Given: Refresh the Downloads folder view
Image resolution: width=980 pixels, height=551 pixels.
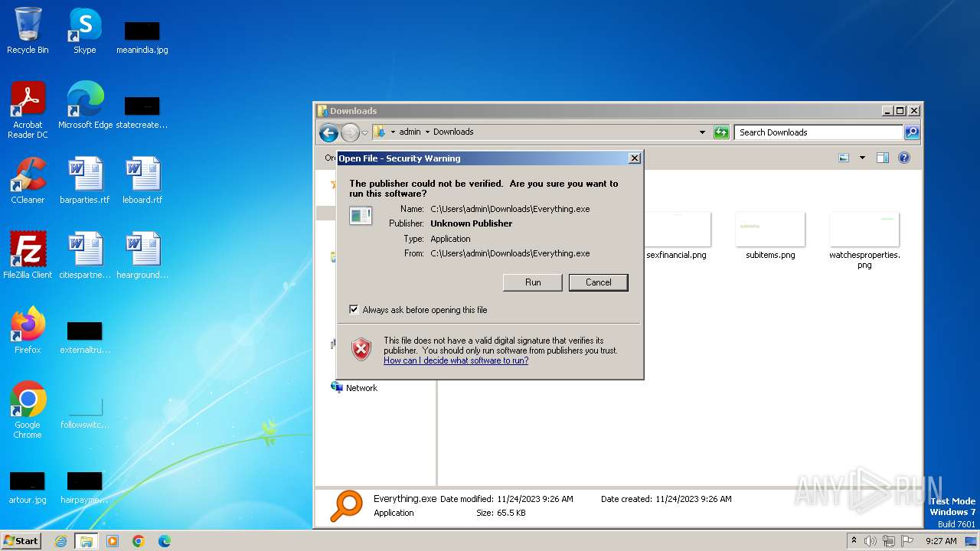Looking at the screenshot, I should 720,132.
